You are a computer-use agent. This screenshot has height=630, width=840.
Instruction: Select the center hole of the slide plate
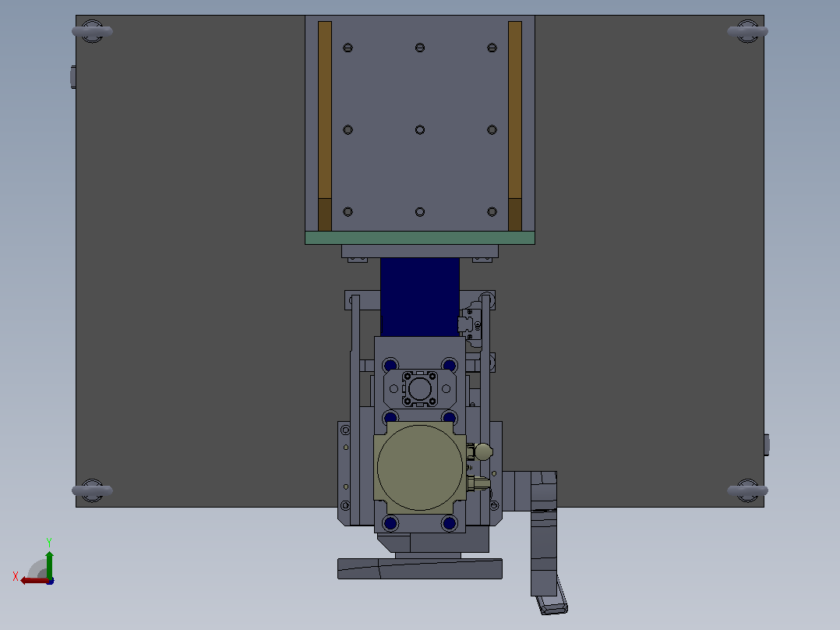pyautogui.click(x=420, y=129)
